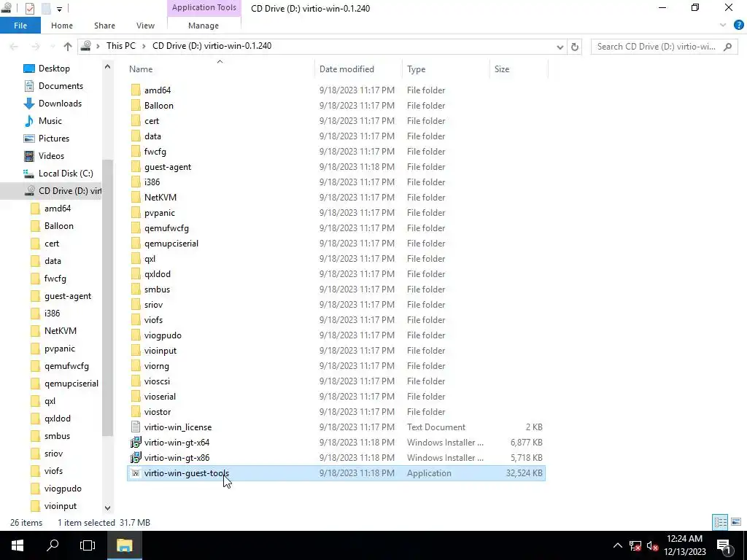Select the viostor folder row
747x560 pixels.
click(x=336, y=412)
